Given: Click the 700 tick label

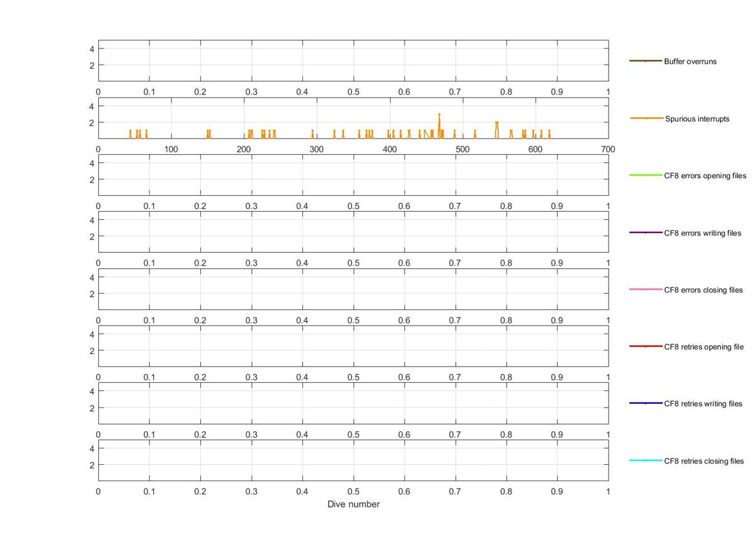Looking at the screenshot, I should pyautogui.click(x=608, y=149).
